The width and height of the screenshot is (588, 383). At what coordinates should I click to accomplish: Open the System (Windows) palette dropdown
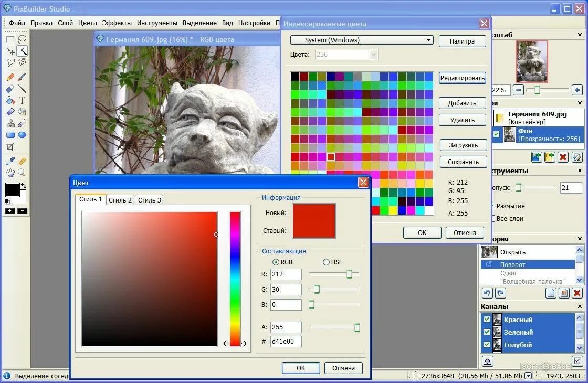(x=362, y=40)
